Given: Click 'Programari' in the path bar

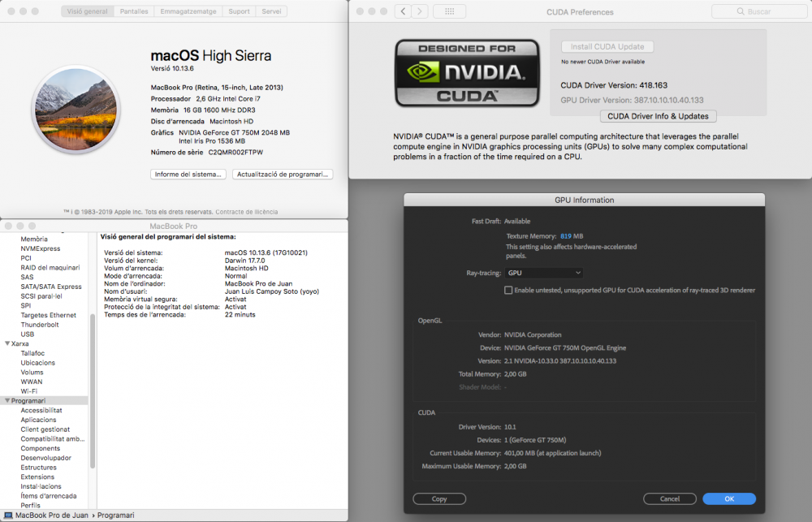Looking at the screenshot, I should coord(116,516).
